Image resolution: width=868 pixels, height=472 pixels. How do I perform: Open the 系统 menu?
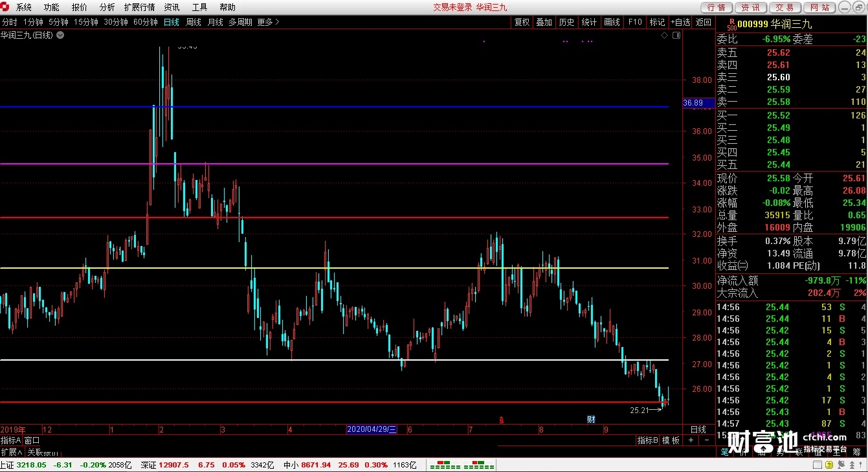23,7
